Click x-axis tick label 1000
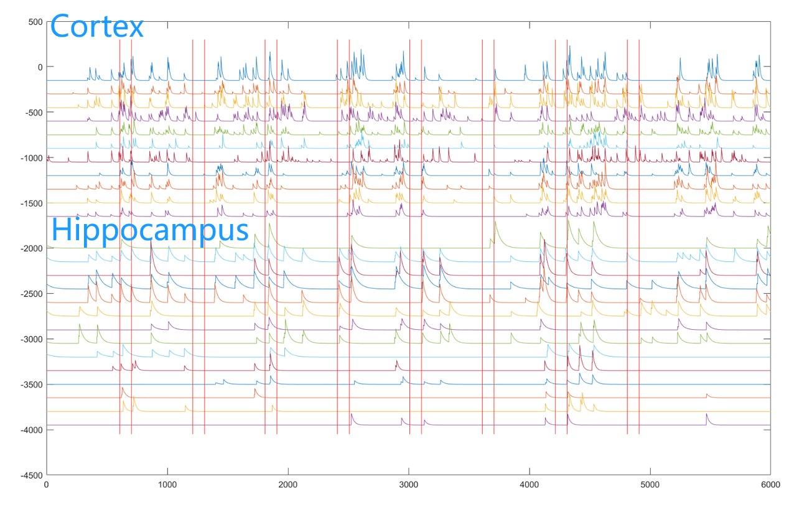 pyautogui.click(x=167, y=484)
